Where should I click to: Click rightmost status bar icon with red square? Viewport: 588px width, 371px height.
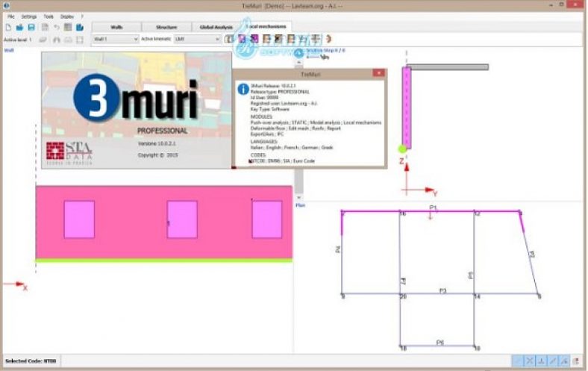coord(576,361)
